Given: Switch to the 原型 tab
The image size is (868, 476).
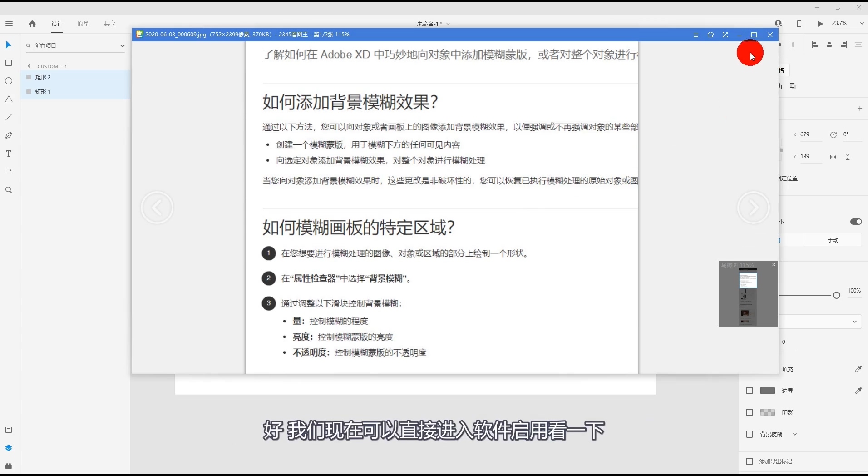Looking at the screenshot, I should (84, 24).
